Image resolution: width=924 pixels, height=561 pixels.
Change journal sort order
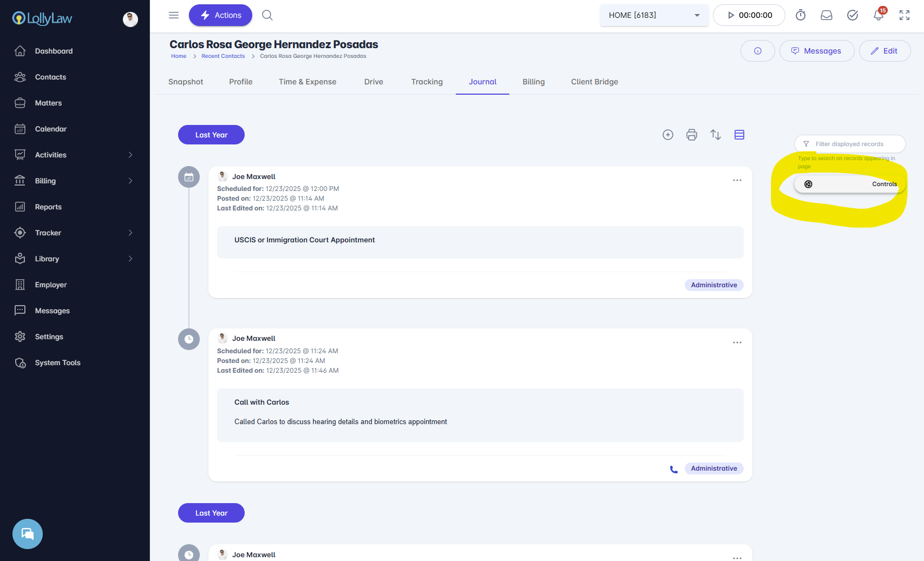(x=716, y=135)
